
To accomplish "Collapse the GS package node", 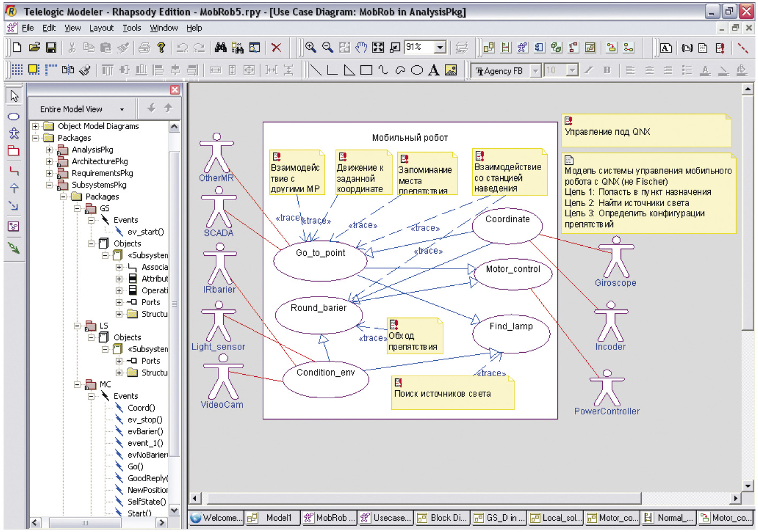I will (x=77, y=209).
